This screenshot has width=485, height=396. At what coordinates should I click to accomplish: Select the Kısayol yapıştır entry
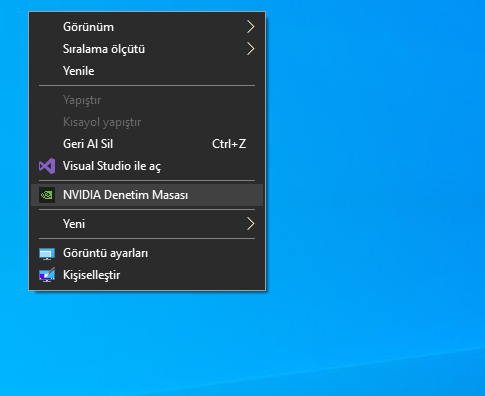pyautogui.click(x=147, y=122)
